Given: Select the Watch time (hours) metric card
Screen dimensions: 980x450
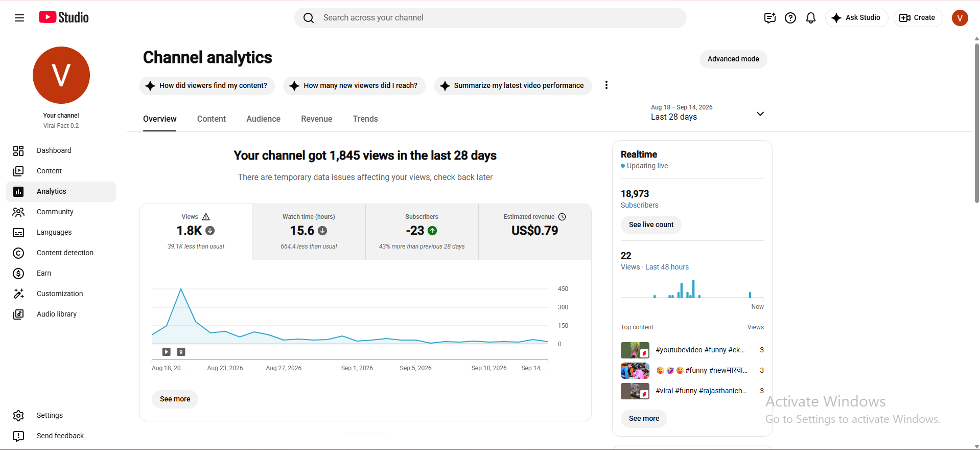Looking at the screenshot, I should pos(309,232).
